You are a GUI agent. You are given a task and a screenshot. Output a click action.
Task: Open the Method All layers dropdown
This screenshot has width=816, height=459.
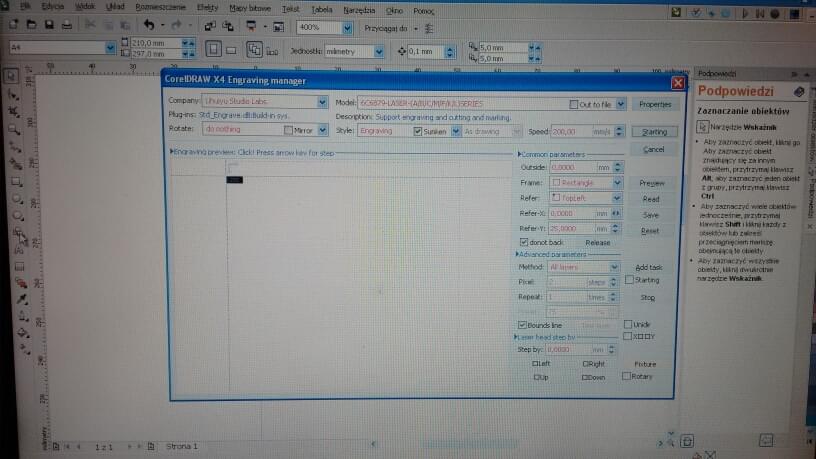614,267
